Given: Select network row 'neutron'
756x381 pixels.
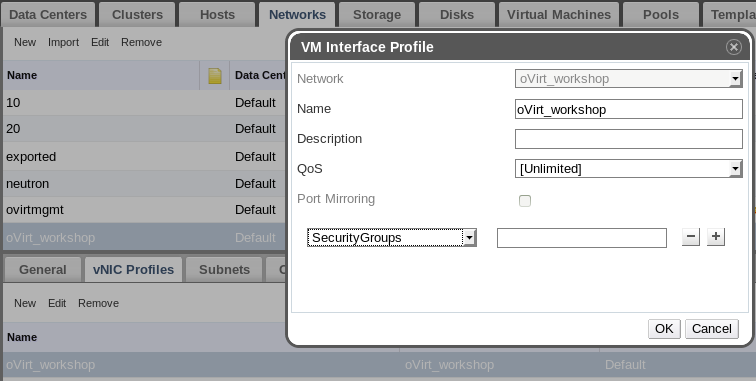Looking at the screenshot, I should (x=145, y=184).
